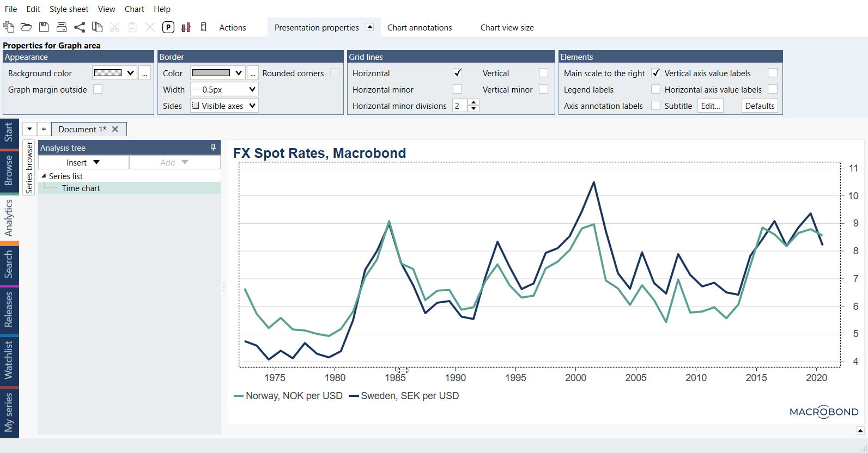The height and width of the screenshot is (453, 868).
Task: Click the new document icon
Action: tap(9, 27)
